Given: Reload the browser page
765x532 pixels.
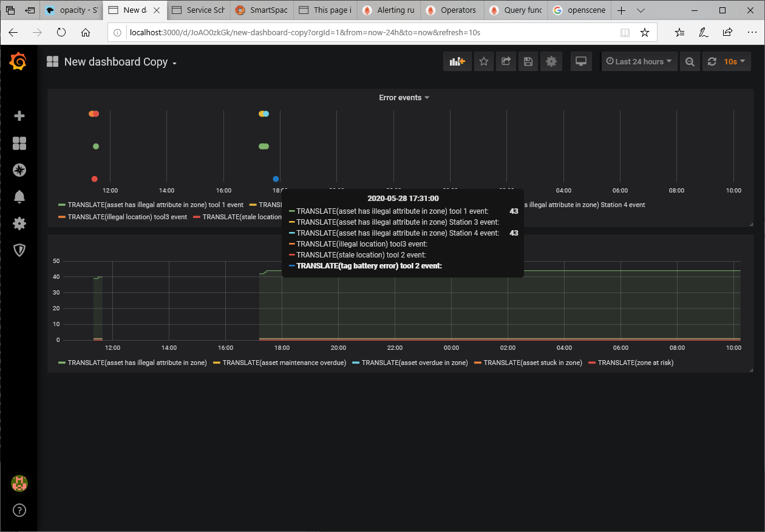Looking at the screenshot, I should coord(61,32).
